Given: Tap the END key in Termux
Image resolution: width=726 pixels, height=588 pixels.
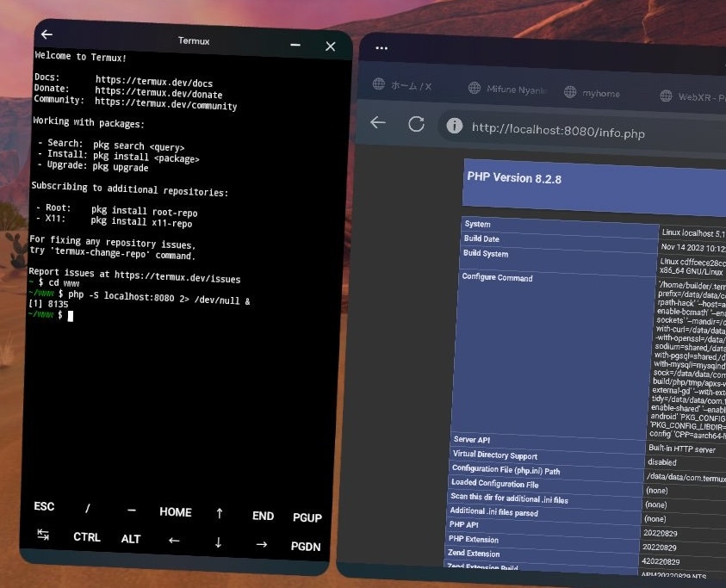Looking at the screenshot, I should pyautogui.click(x=263, y=516).
